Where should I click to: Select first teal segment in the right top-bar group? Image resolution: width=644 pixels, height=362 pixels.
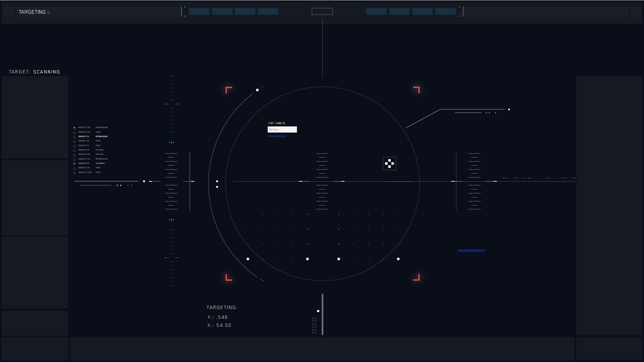[376, 11]
